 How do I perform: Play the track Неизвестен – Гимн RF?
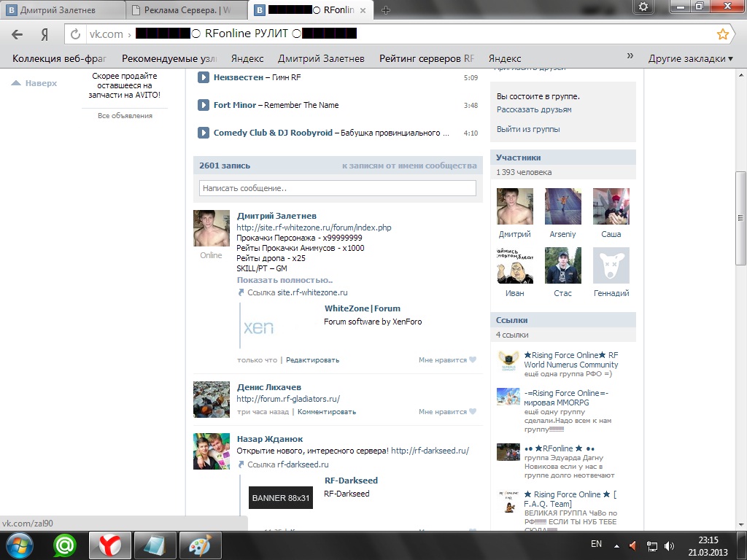click(x=204, y=77)
